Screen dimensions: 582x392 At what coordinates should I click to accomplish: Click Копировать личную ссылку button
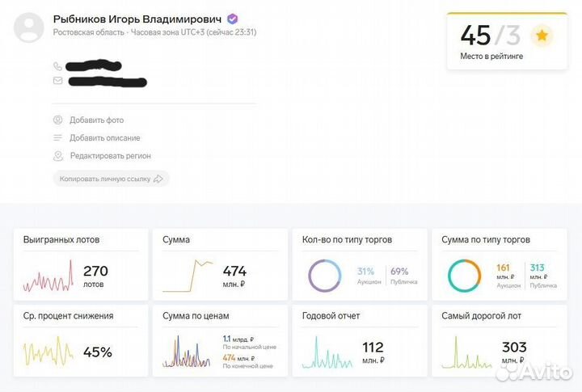111,179
